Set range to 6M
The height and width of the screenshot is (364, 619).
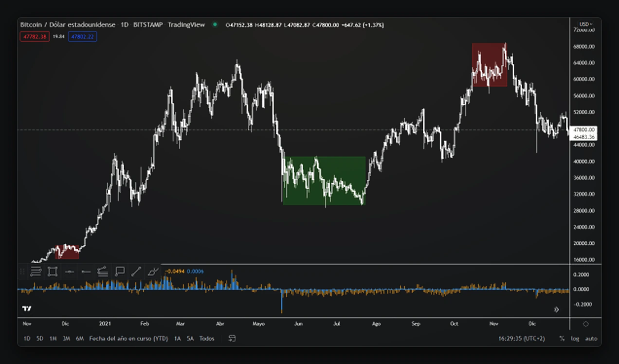[x=80, y=338]
